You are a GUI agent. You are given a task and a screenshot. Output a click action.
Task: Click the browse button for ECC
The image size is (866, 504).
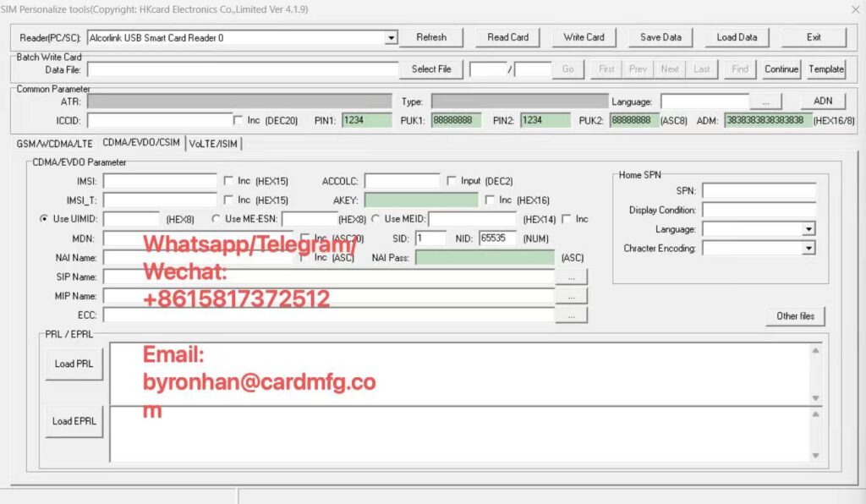point(571,315)
